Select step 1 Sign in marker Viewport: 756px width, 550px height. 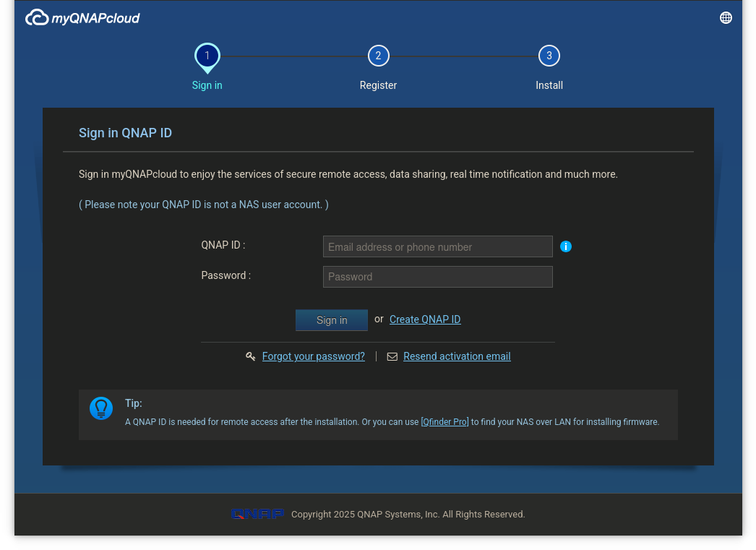click(207, 57)
